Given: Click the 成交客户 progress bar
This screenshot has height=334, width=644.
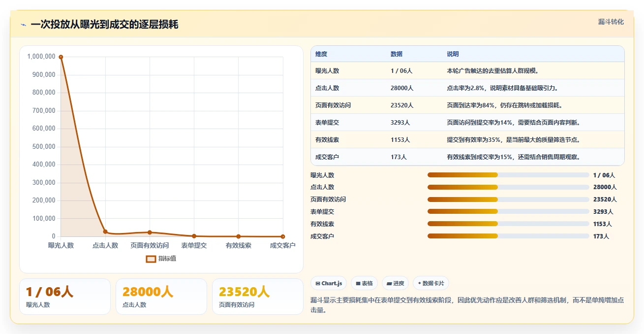Looking at the screenshot, I should click(x=508, y=236).
